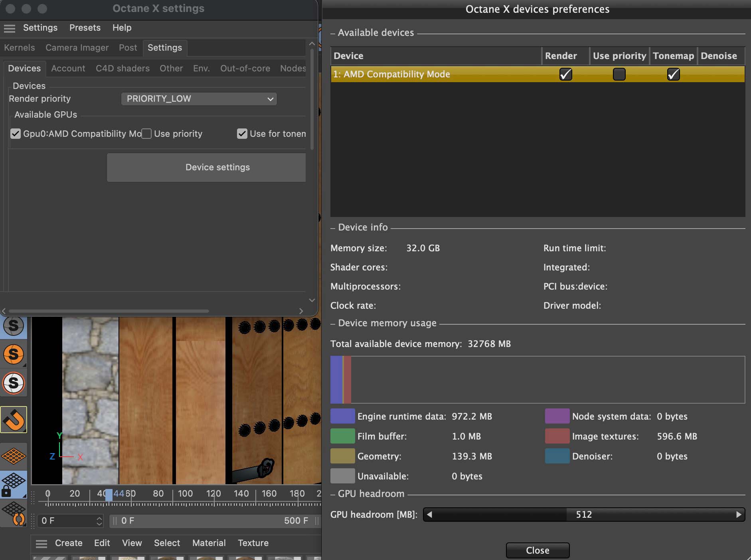
Task: Open the material manager hamburger menu
Action: 42,543
